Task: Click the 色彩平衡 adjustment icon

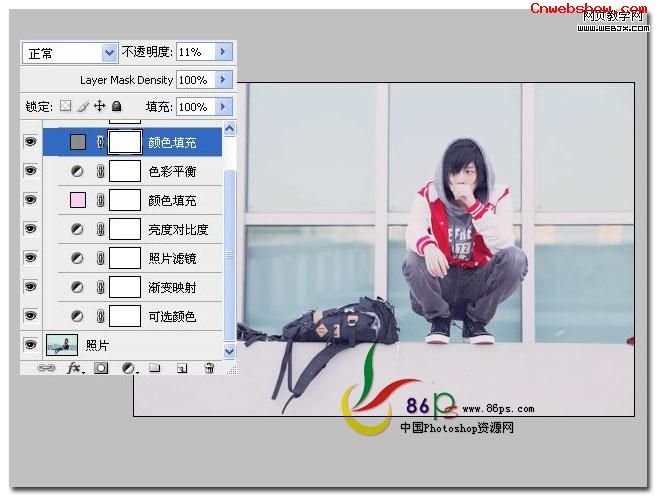Action: click(77, 171)
